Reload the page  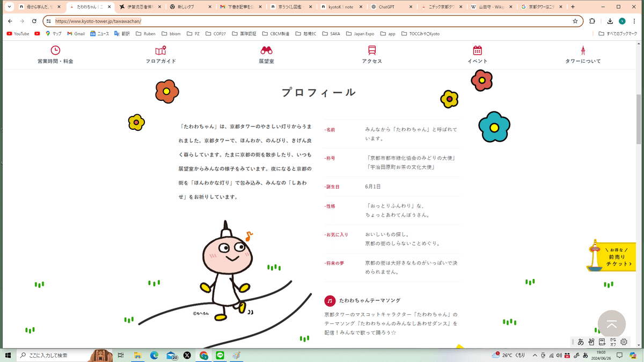(x=34, y=21)
